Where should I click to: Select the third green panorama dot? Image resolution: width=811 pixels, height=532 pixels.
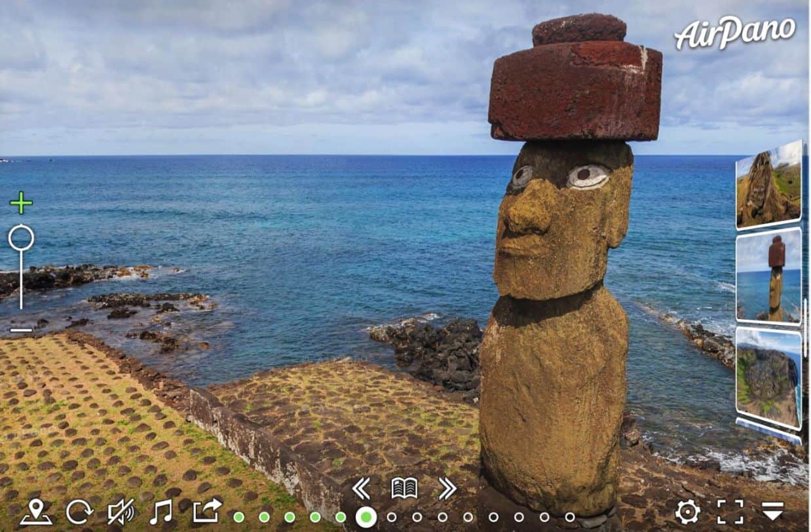coord(290,517)
